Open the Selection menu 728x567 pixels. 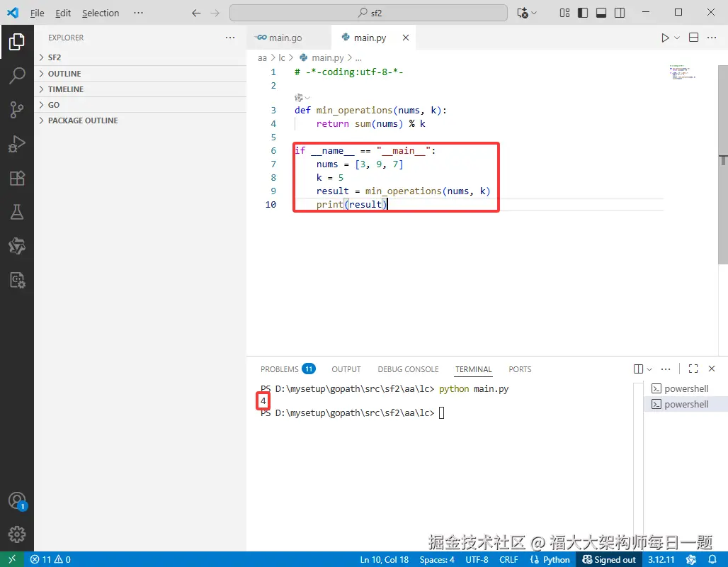101,13
